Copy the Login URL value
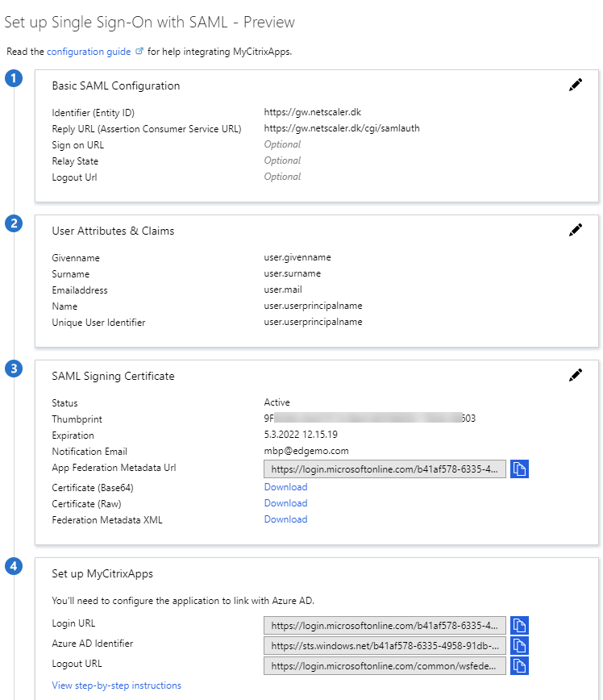This screenshot has height=700, width=603. click(519, 626)
